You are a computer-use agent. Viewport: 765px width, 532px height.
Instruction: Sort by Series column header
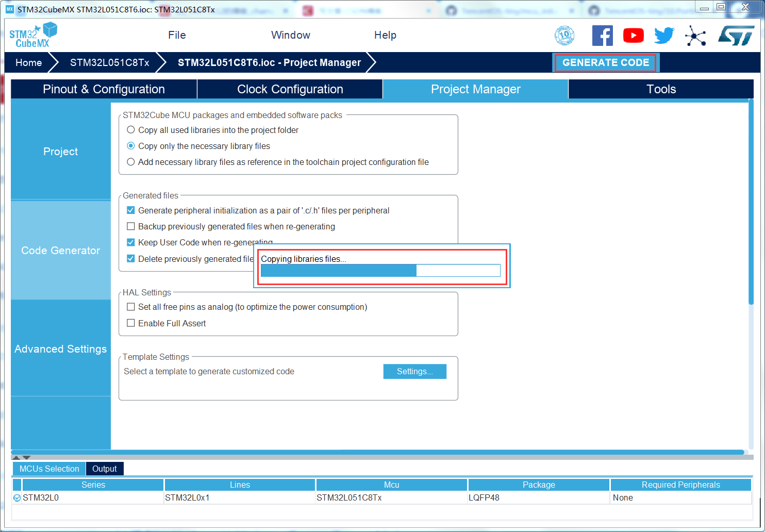(93, 485)
